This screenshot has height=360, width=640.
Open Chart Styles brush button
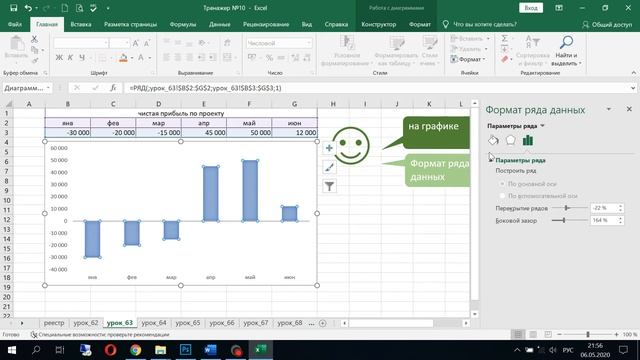pyautogui.click(x=329, y=167)
